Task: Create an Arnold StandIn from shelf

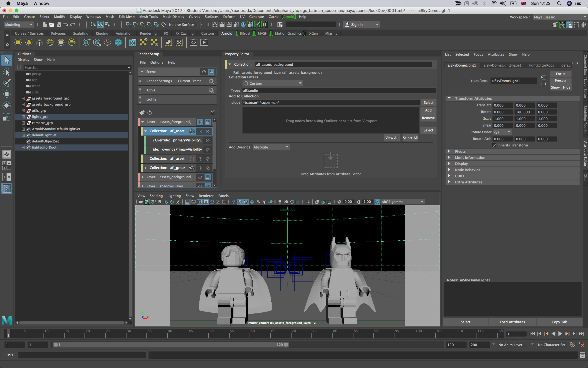Action: [x=86, y=43]
